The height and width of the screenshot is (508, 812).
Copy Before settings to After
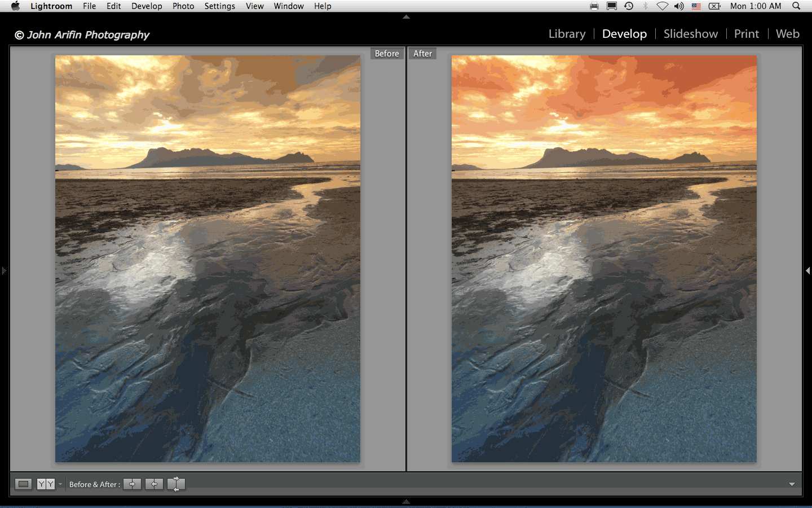(133, 484)
